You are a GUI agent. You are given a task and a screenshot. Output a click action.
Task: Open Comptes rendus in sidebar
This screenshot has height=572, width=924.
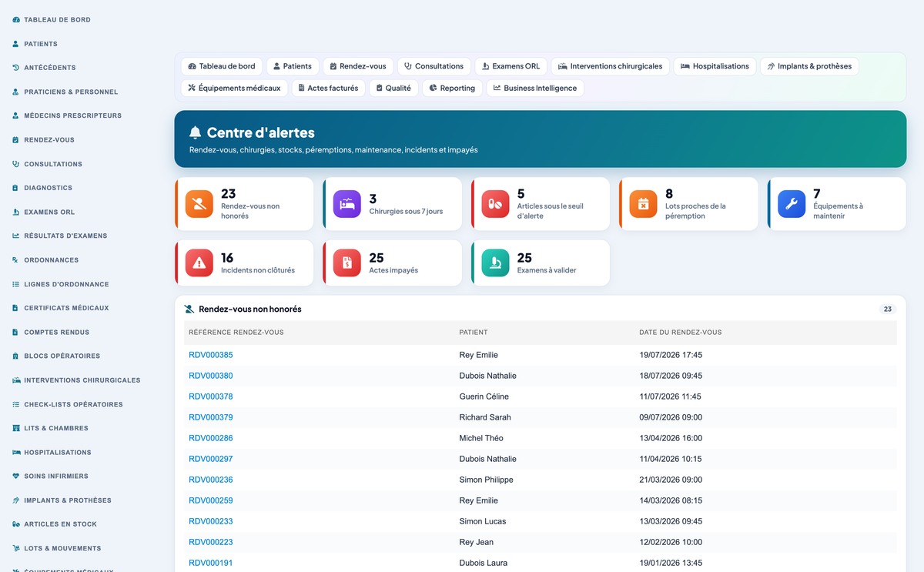click(56, 332)
